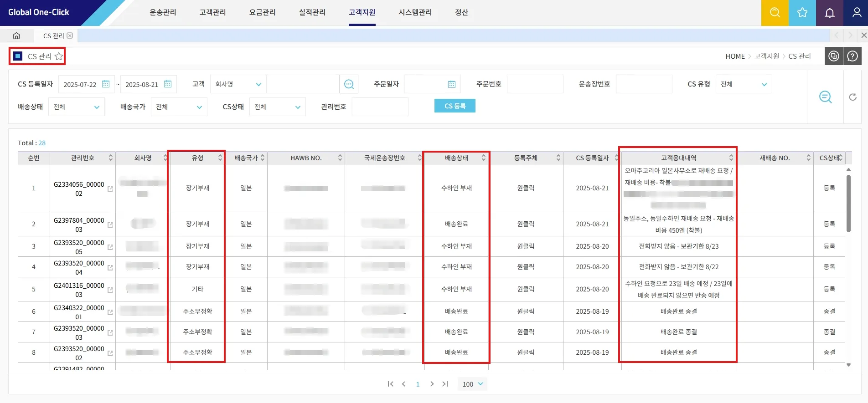Image resolution: width=868 pixels, height=403 pixels.
Task: Open help question mark icon
Action: click(852, 56)
